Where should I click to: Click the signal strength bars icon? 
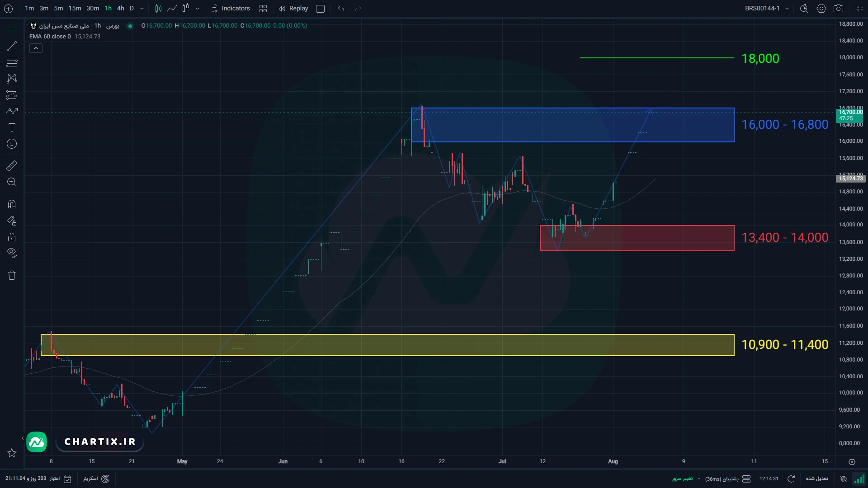tap(859, 479)
